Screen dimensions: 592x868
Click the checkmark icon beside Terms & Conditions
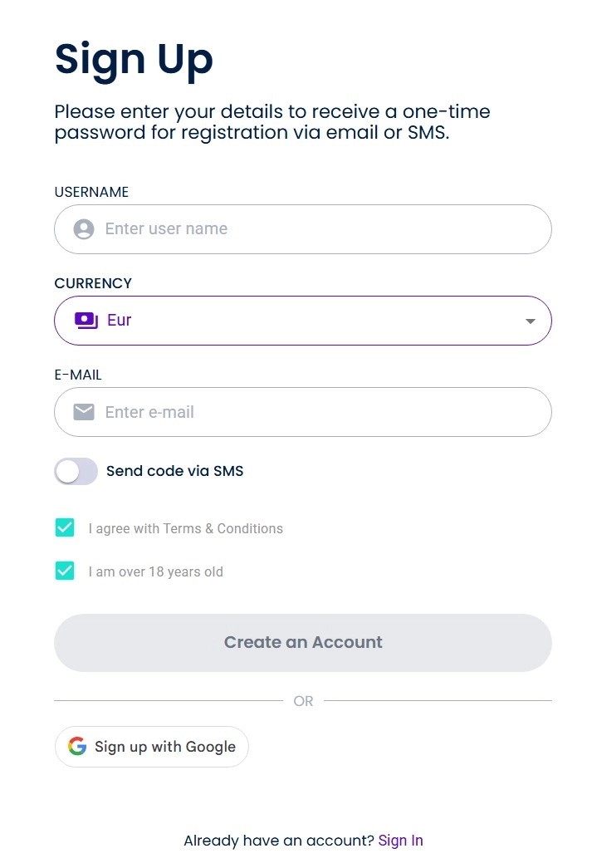[65, 527]
